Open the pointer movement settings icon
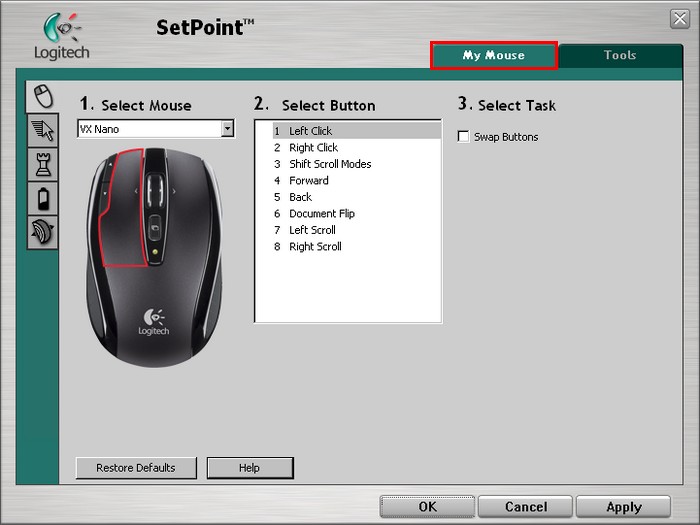 [x=43, y=130]
